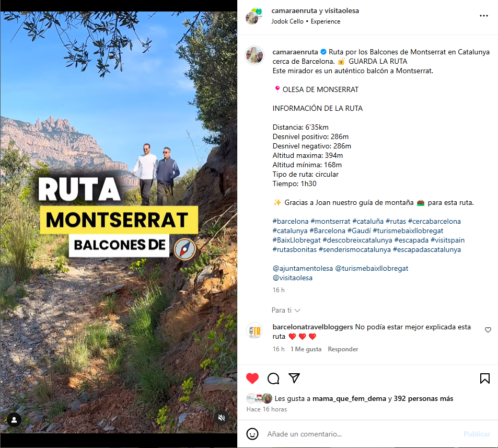View the barcelonatravelbloggers profile avatar
The width and height of the screenshot is (498, 448).
(254, 331)
